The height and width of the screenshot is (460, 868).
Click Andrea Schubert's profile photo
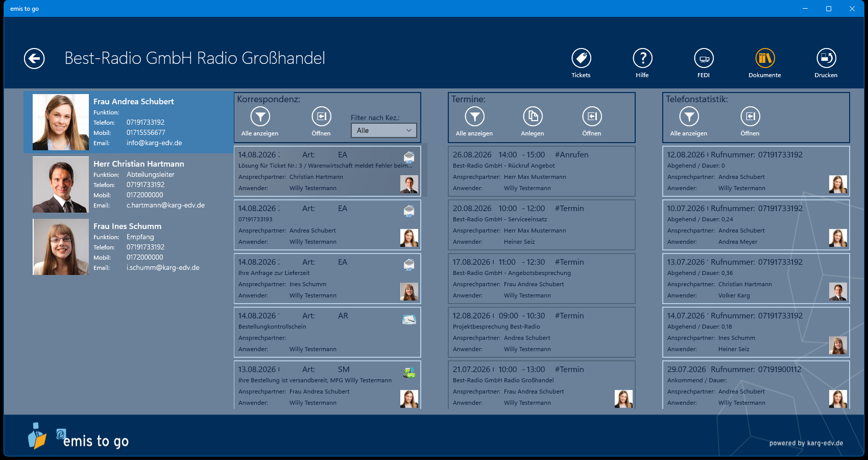[61, 122]
